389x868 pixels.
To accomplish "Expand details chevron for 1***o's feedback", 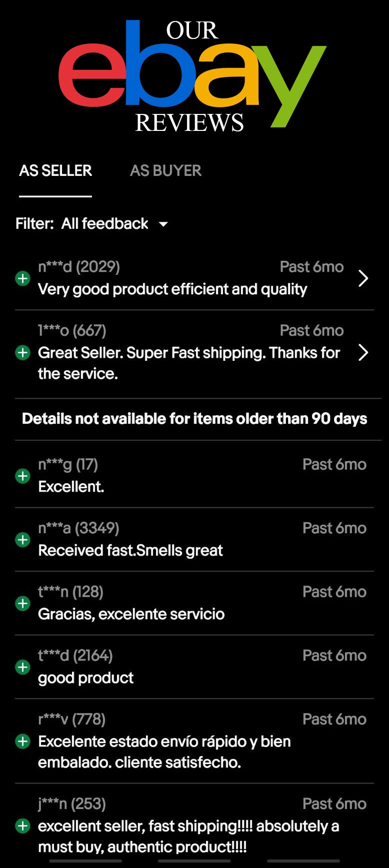I will click(x=363, y=353).
